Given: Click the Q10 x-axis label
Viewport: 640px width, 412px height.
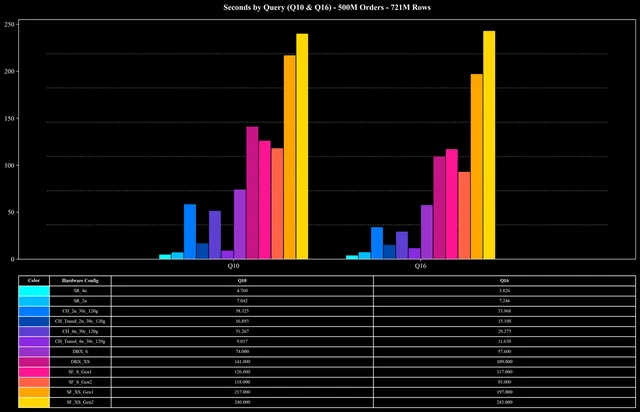Looking at the screenshot, I should pos(233,266).
